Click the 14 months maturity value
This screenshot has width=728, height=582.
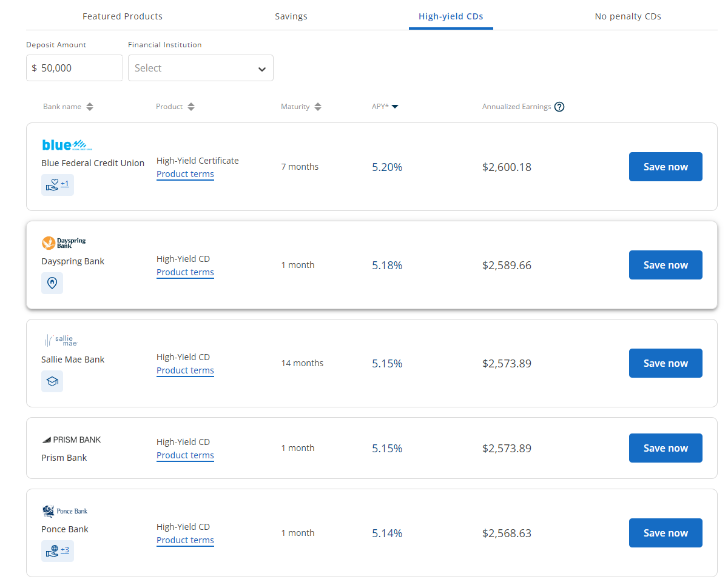(x=302, y=363)
